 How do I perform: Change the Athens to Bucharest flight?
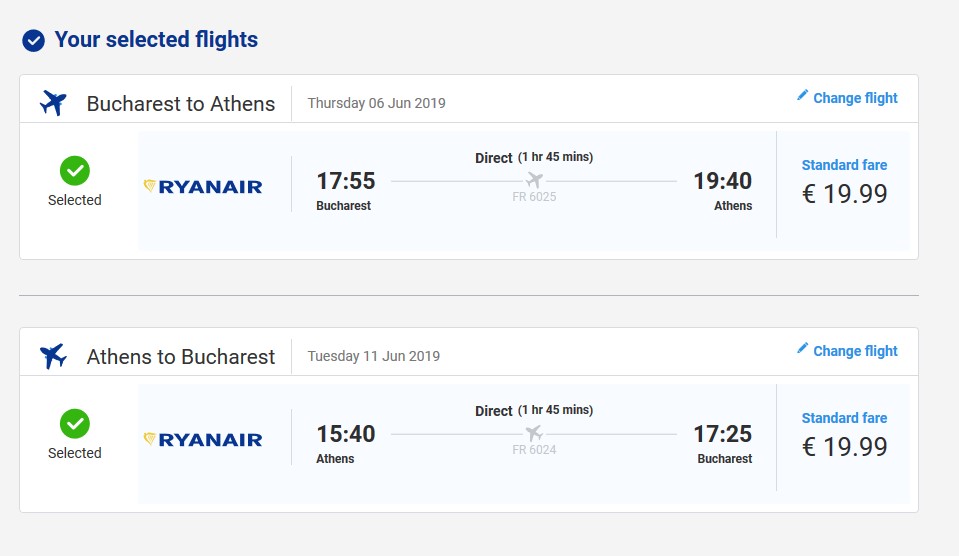(847, 350)
